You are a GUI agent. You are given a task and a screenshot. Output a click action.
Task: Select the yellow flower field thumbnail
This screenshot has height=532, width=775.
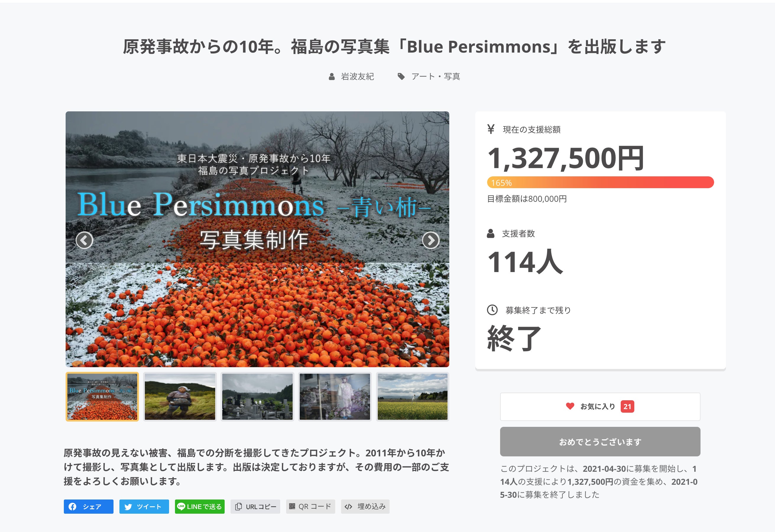pyautogui.click(x=413, y=396)
